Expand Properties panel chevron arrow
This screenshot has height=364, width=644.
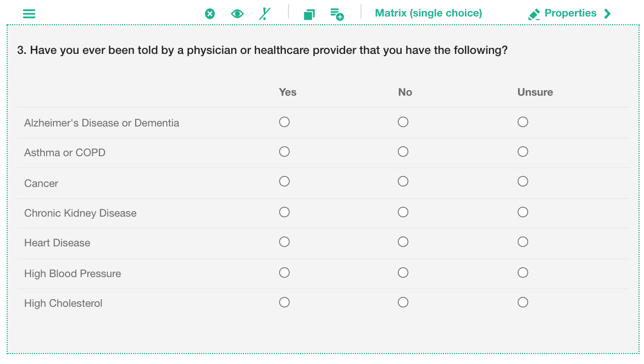(607, 14)
